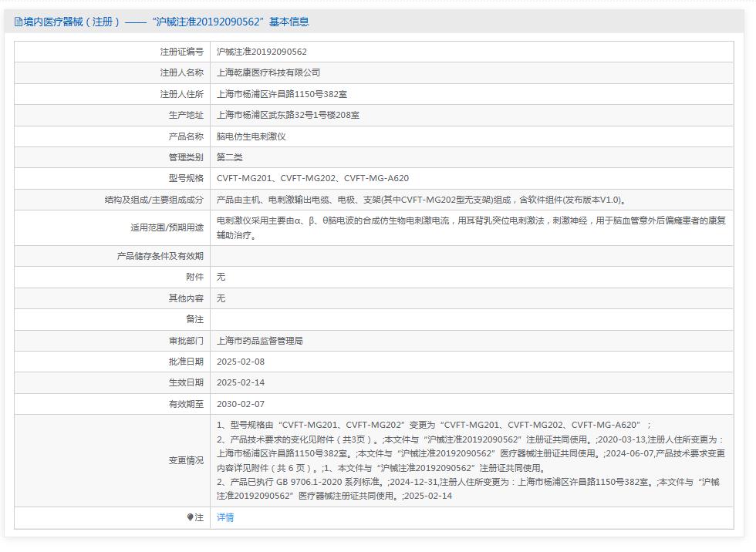Click the 生效日期 label
The height and width of the screenshot is (552, 756).
(x=186, y=382)
